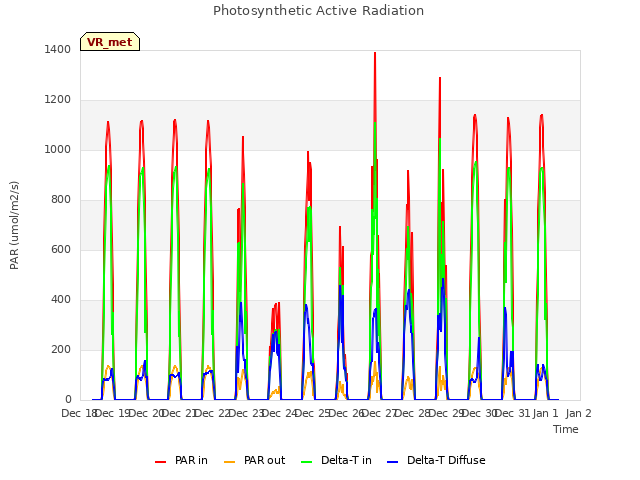
Task: Click the green Delta-T in legend swatch
Action: (x=307, y=462)
